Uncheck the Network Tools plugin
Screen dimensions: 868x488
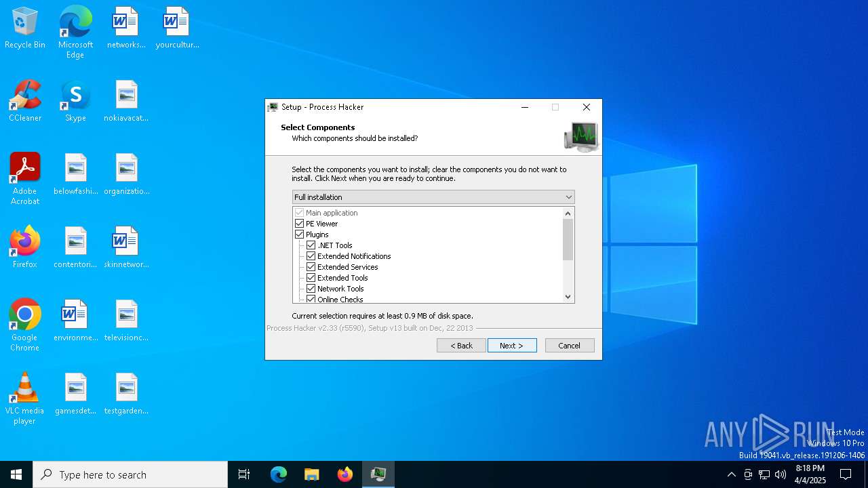point(311,289)
